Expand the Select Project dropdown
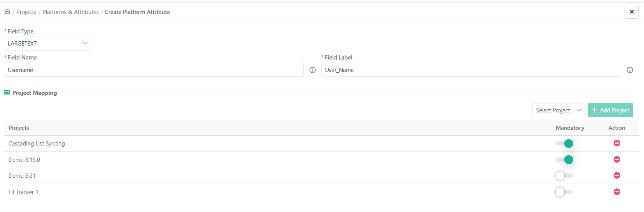 click(x=558, y=110)
